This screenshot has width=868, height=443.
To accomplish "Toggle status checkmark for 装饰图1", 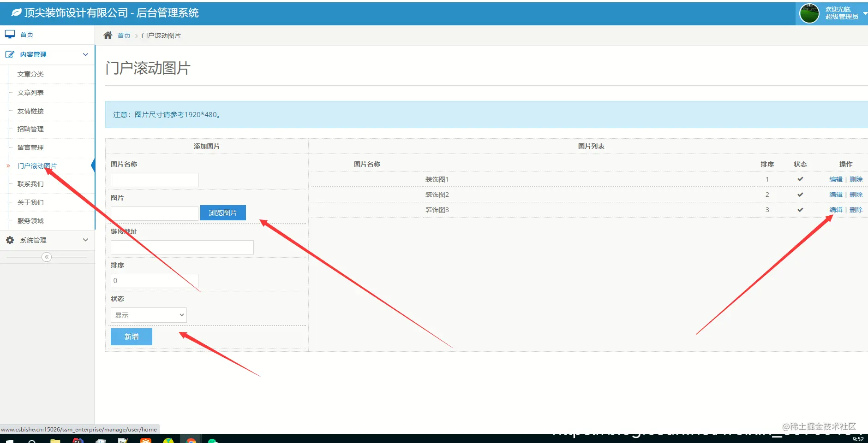I will coord(800,179).
